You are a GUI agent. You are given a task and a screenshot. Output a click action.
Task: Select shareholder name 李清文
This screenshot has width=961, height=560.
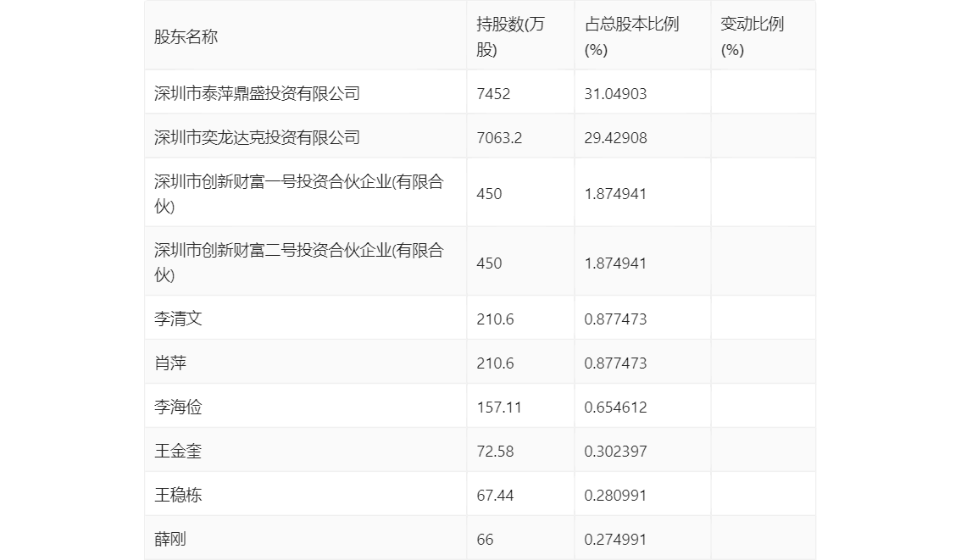pyautogui.click(x=178, y=319)
